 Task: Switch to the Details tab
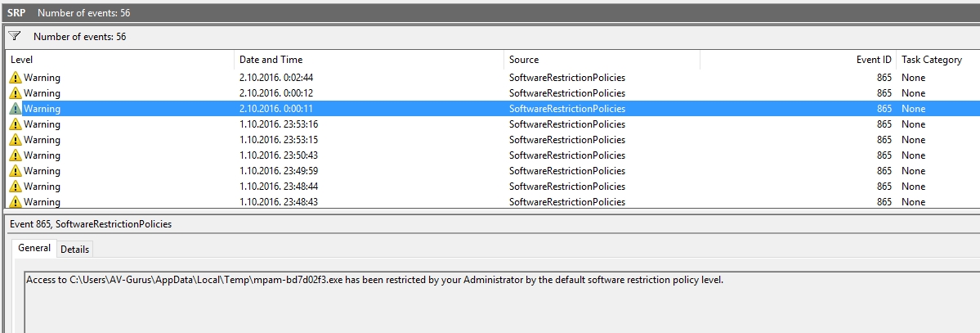[74, 249]
